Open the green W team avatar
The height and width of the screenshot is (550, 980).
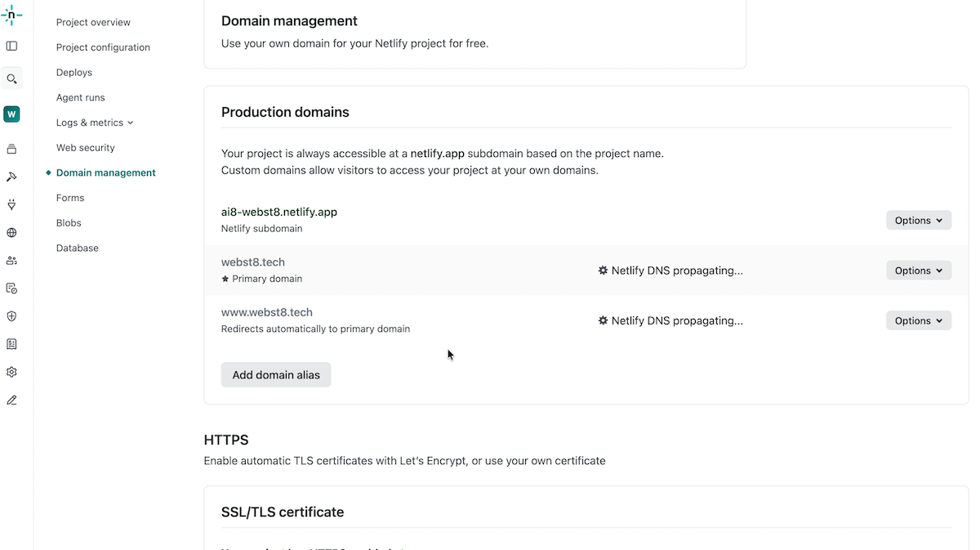click(11, 114)
